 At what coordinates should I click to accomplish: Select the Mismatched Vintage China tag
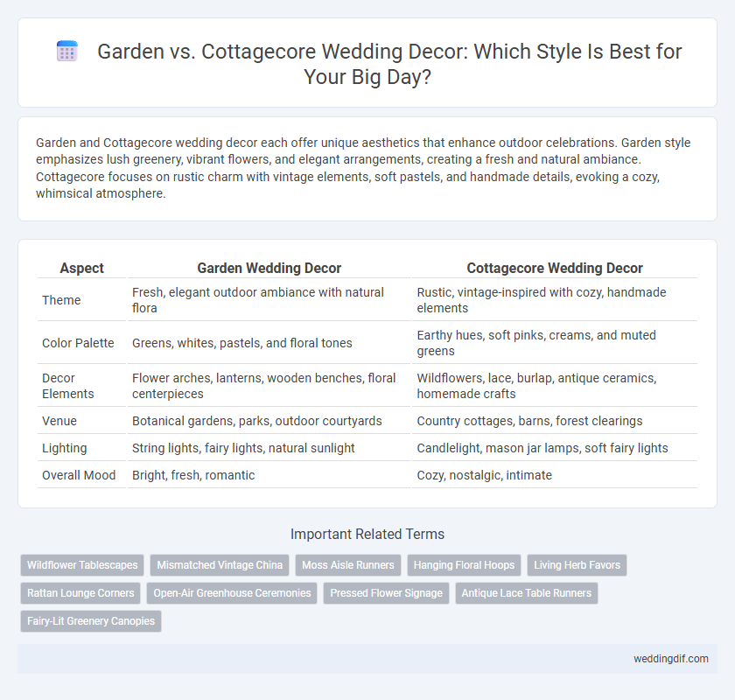220,565
